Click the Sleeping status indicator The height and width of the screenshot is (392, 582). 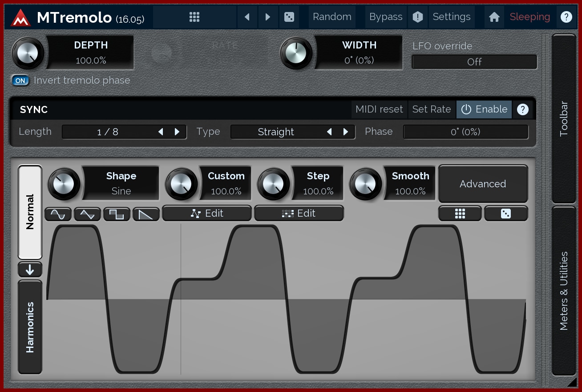point(529,17)
